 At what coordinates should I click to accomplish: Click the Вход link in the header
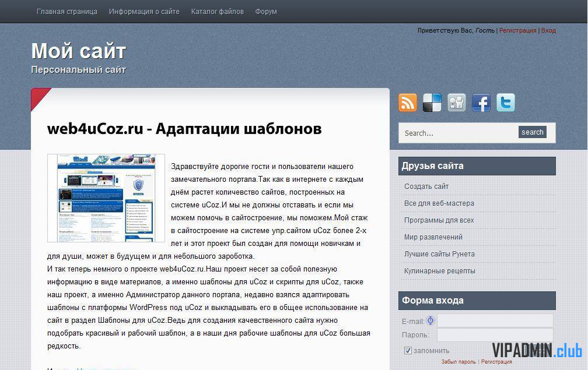(548, 30)
